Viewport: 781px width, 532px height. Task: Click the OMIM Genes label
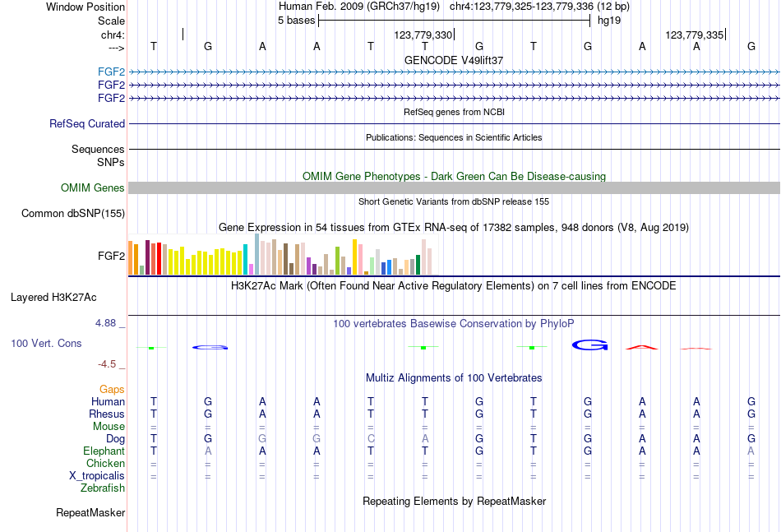(93, 187)
